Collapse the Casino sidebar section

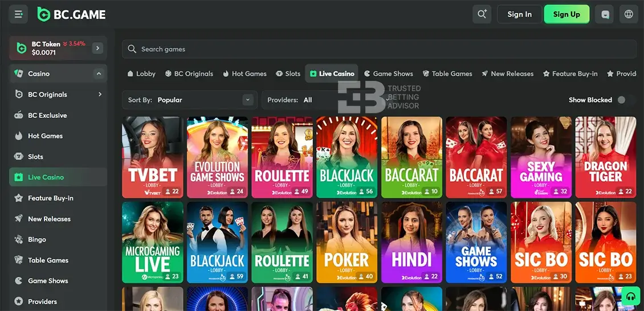pos(98,73)
